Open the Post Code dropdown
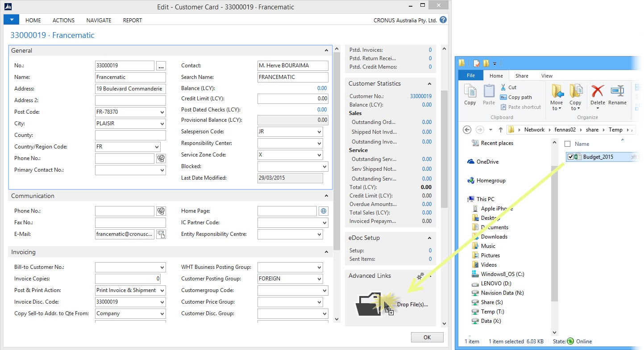 coord(162,112)
